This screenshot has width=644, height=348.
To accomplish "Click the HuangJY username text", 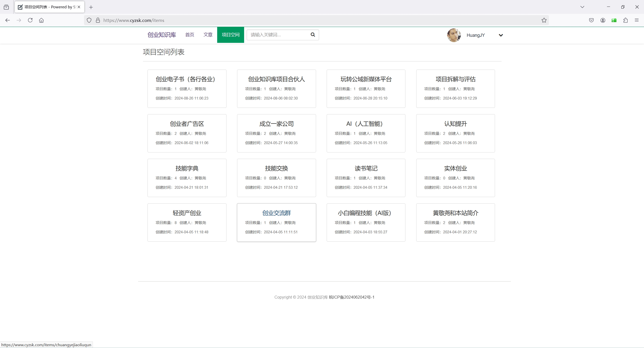I will pyautogui.click(x=476, y=35).
